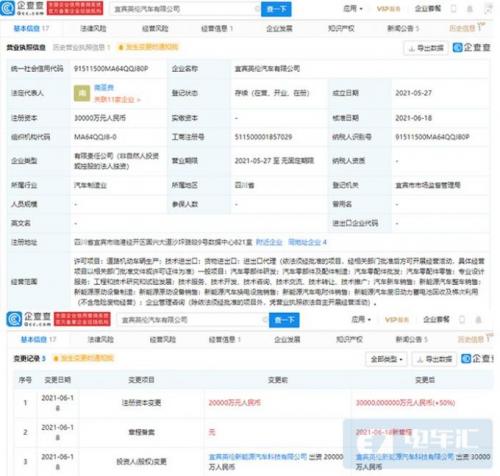The height and width of the screenshot is (476, 500).
Task: Select 经营风险 tab above 营业执照信息
Action: [x=155, y=28]
